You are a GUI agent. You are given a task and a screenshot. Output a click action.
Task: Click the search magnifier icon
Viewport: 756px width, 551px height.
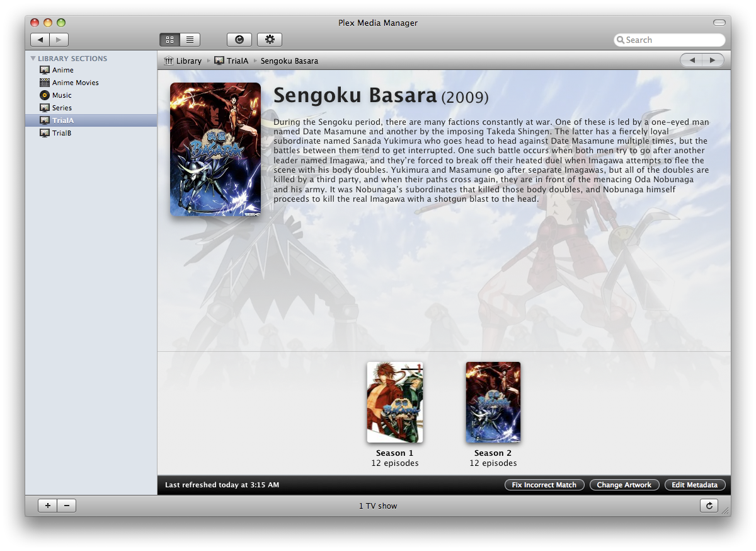(621, 40)
